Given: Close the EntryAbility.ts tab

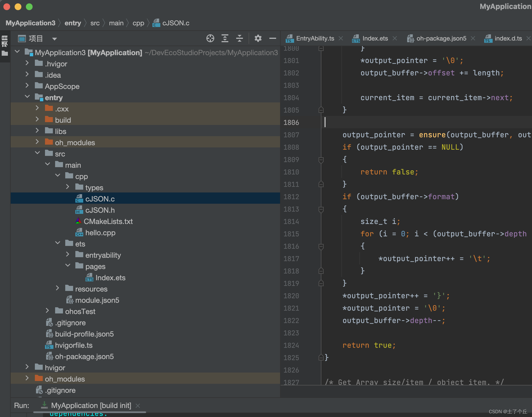Looking at the screenshot, I should [x=341, y=38].
